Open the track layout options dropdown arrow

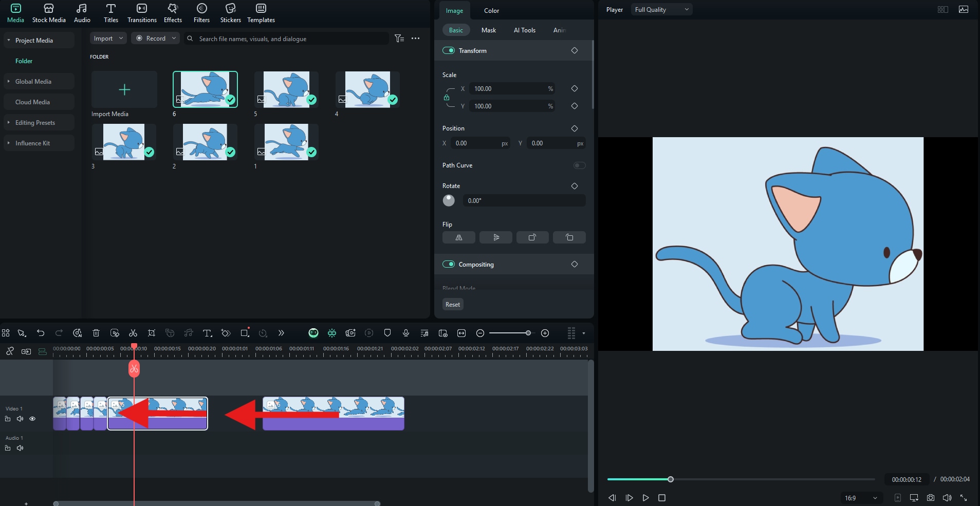tap(584, 333)
